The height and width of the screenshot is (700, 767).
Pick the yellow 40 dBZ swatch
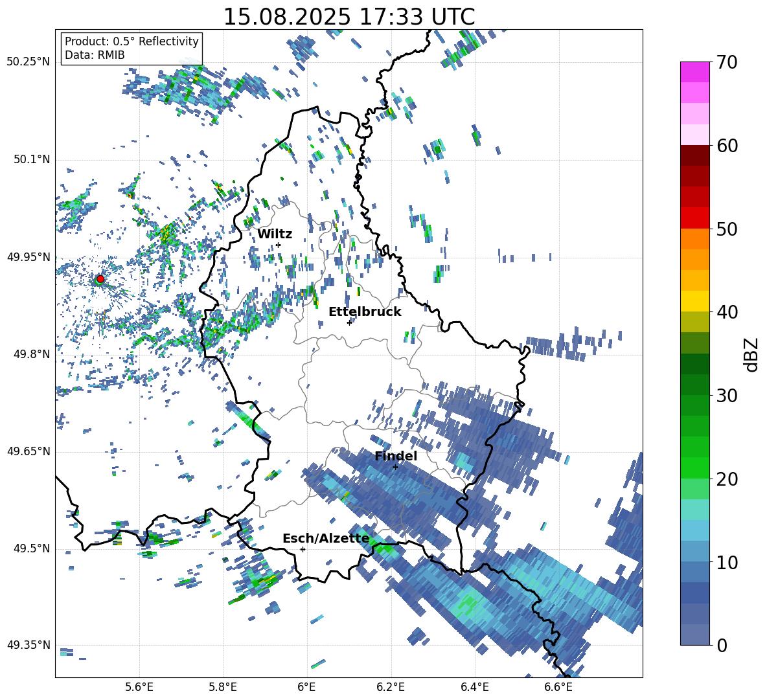(694, 301)
